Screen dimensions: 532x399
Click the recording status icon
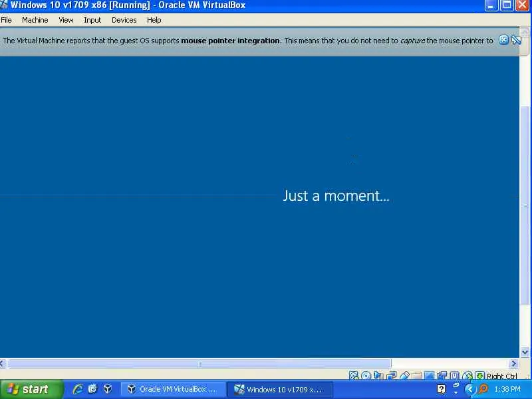pos(442,375)
